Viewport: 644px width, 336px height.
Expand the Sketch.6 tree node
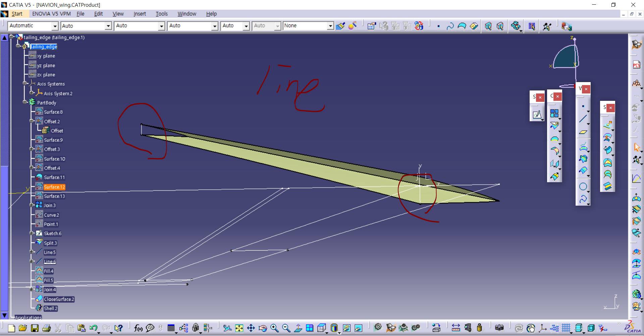tap(32, 233)
